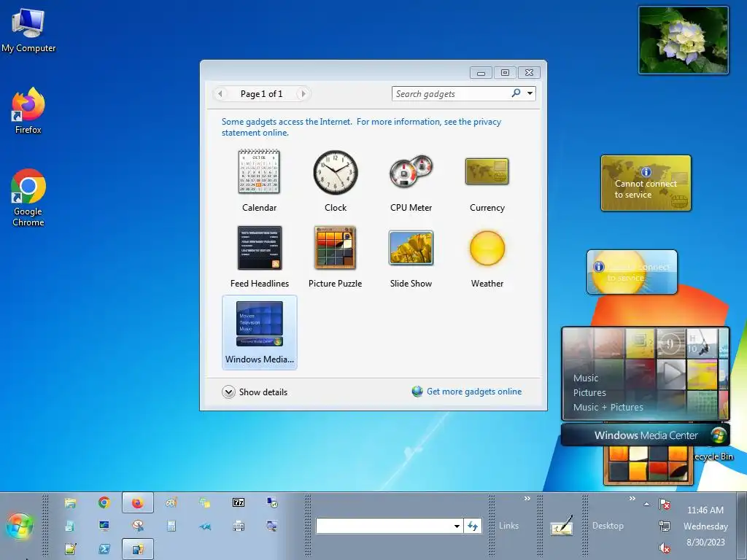747x560 pixels.
Task: Switch to Firefox taskbar button
Action: [x=138, y=502]
